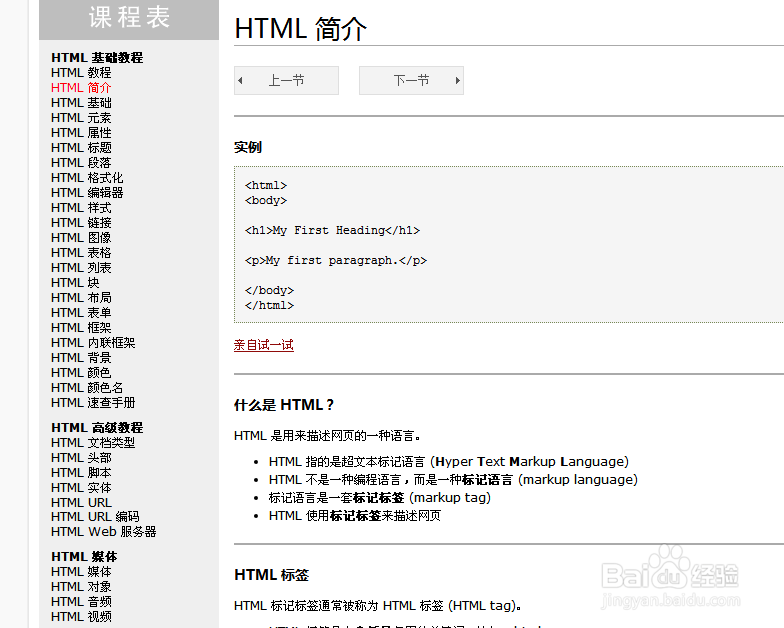Open HTML 文档类型 lesson
The height and width of the screenshot is (628, 784).
[93, 443]
